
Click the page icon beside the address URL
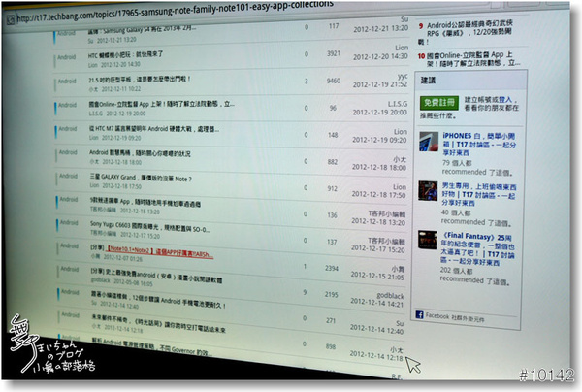(11, 19)
